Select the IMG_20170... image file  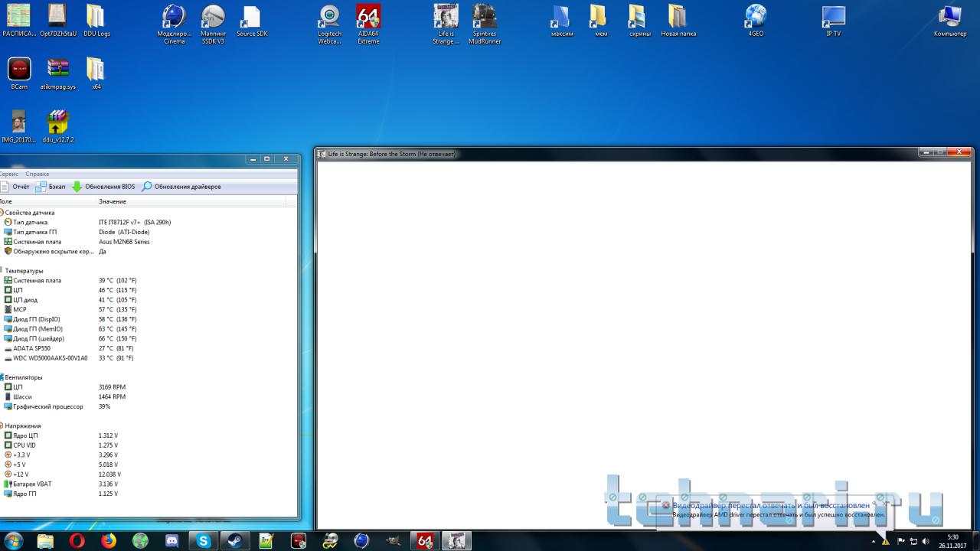pyautogui.click(x=19, y=127)
